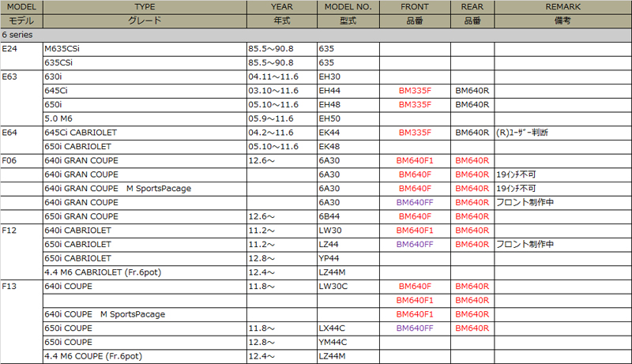This screenshot has height=364, width=632.
Task: Click model number EH30
Action: 329,77
